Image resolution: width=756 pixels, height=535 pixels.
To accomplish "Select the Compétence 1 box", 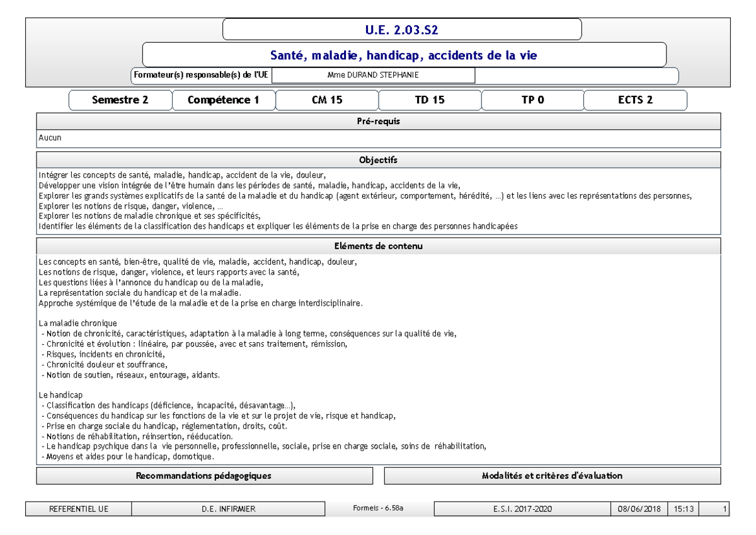I will pyautogui.click(x=224, y=99).
